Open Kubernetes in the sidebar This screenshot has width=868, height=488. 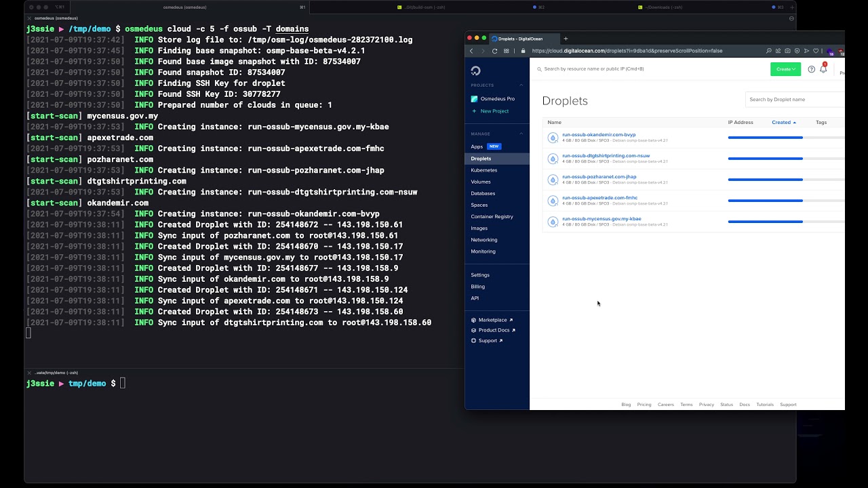coord(484,170)
